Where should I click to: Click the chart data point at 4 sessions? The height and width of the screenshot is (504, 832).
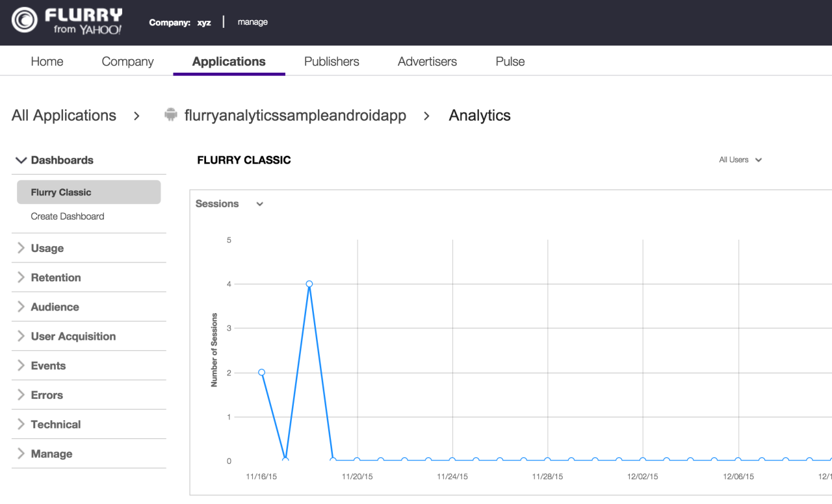click(x=309, y=284)
